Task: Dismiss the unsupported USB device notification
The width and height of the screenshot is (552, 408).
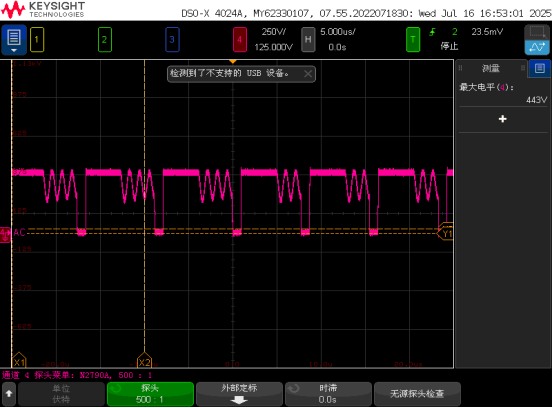Action: click(x=308, y=74)
